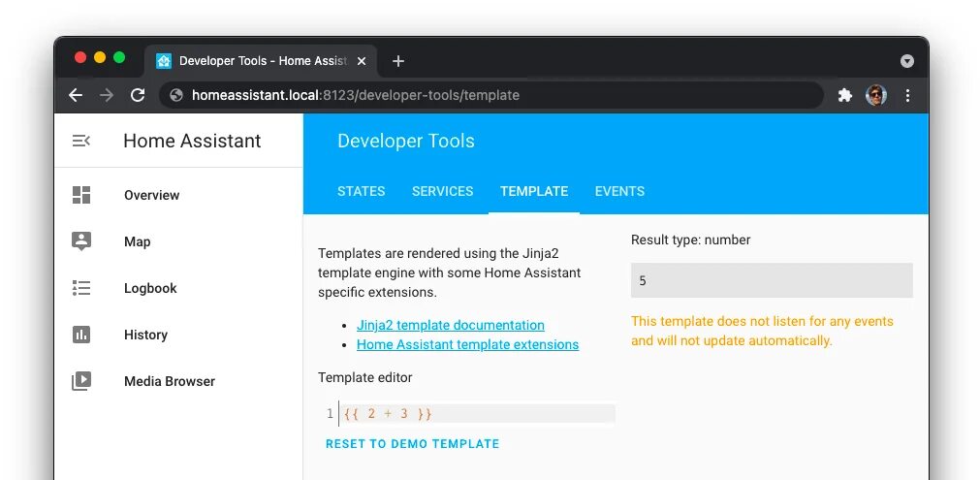Select the Developer Tools browser tab
This screenshot has height=480, width=980.
262,61
